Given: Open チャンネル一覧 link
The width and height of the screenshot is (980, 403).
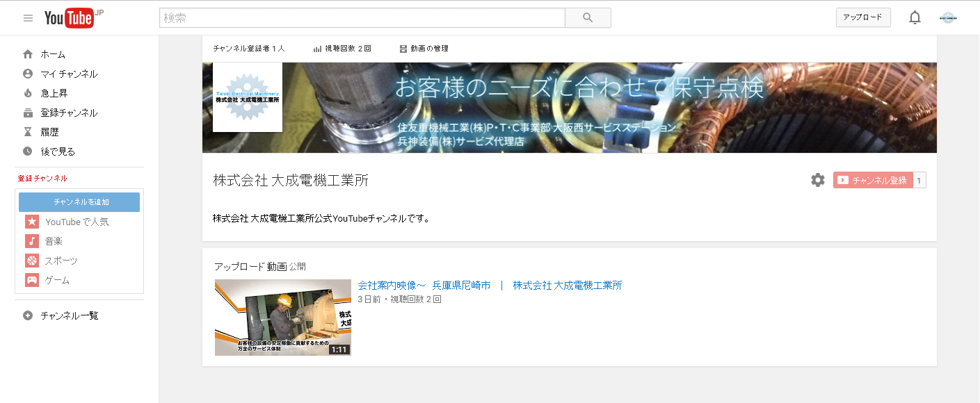Looking at the screenshot, I should pos(70,315).
